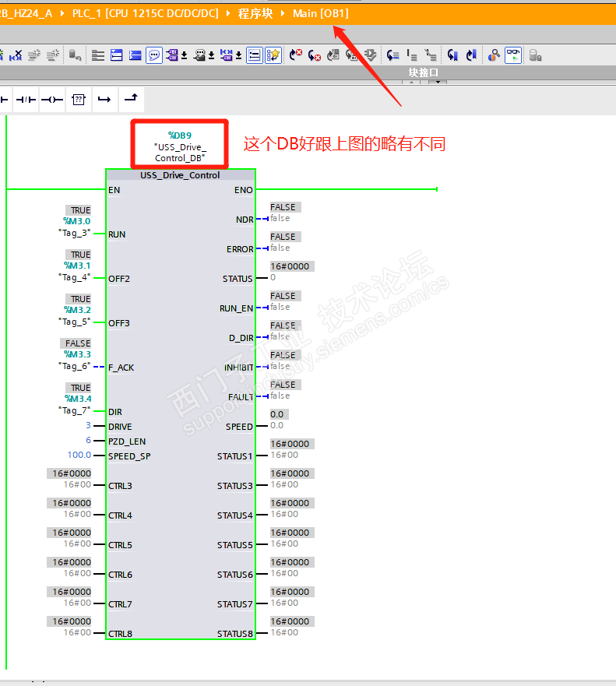
Task: Click the %DB9 instance address
Action: 180,135
